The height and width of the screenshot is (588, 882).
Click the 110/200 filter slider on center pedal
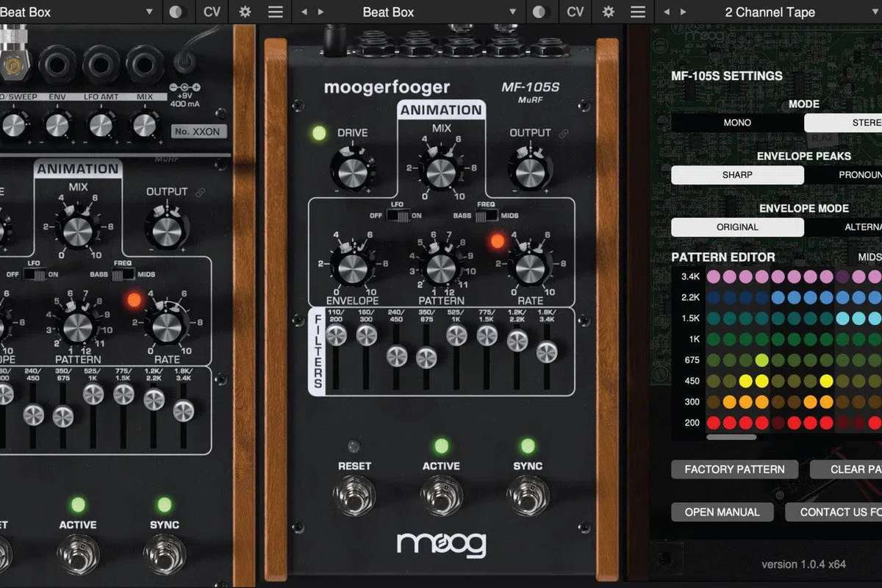click(x=336, y=336)
